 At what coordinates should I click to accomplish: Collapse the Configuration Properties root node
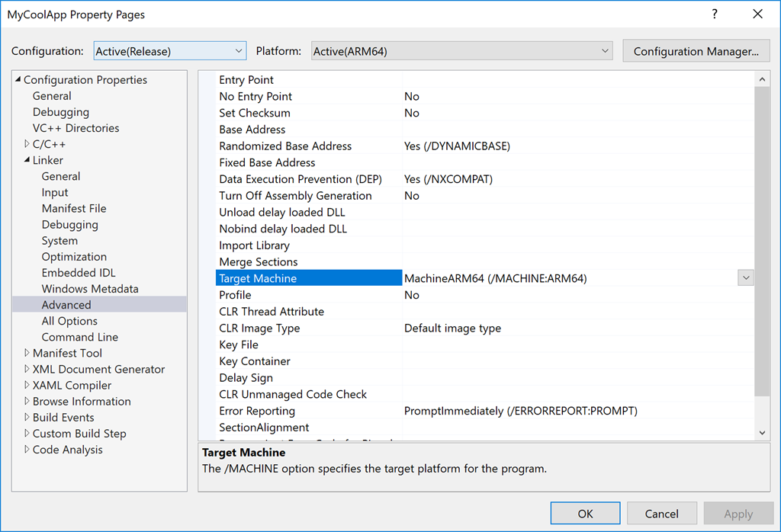[18, 80]
